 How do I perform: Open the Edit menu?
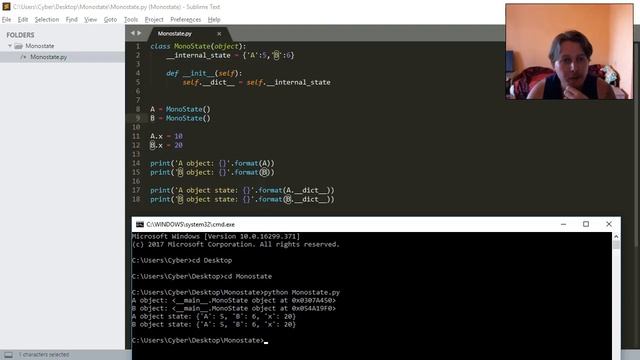tap(23, 20)
